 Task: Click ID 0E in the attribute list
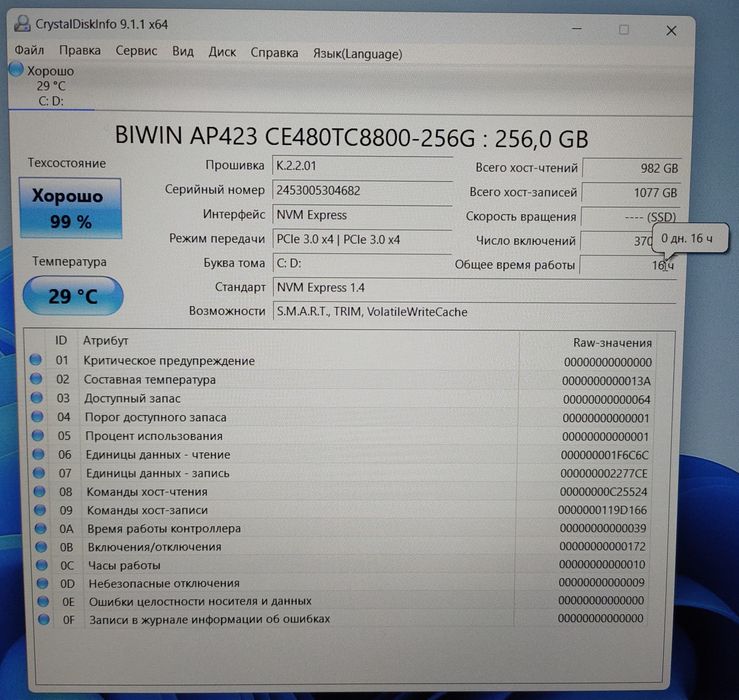[68, 601]
